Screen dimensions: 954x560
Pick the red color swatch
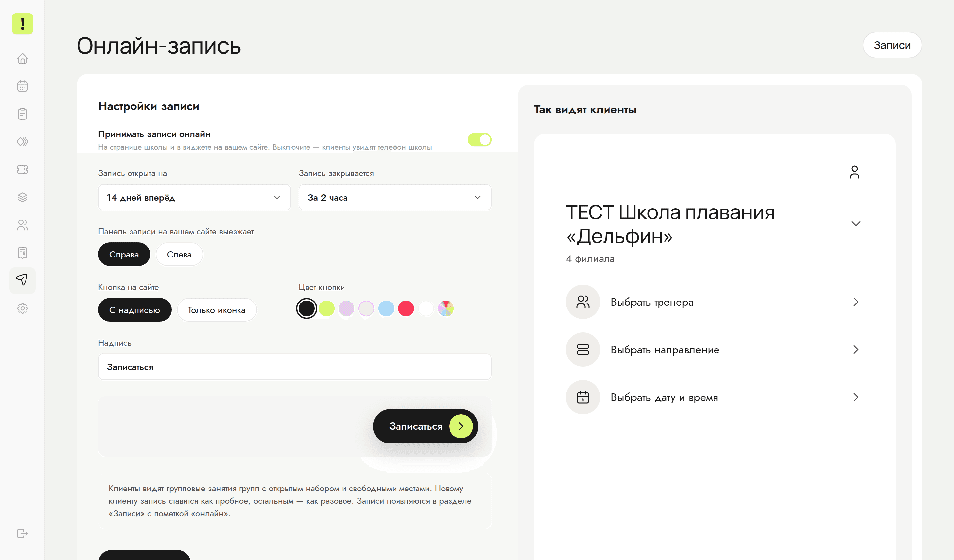(x=406, y=308)
